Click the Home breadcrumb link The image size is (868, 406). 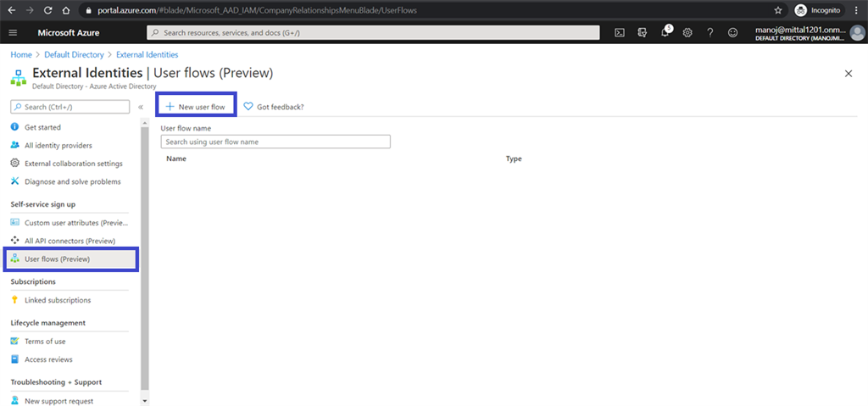[21, 55]
